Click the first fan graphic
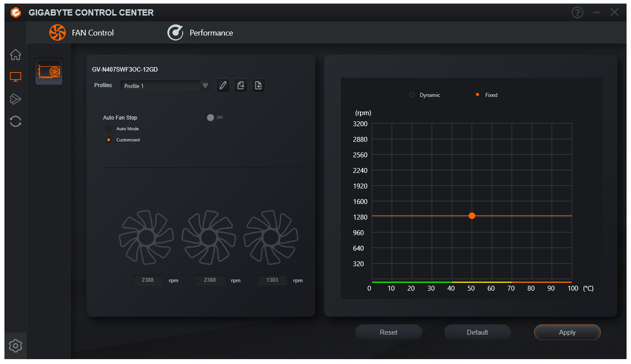This screenshot has height=364, width=631. [x=146, y=238]
